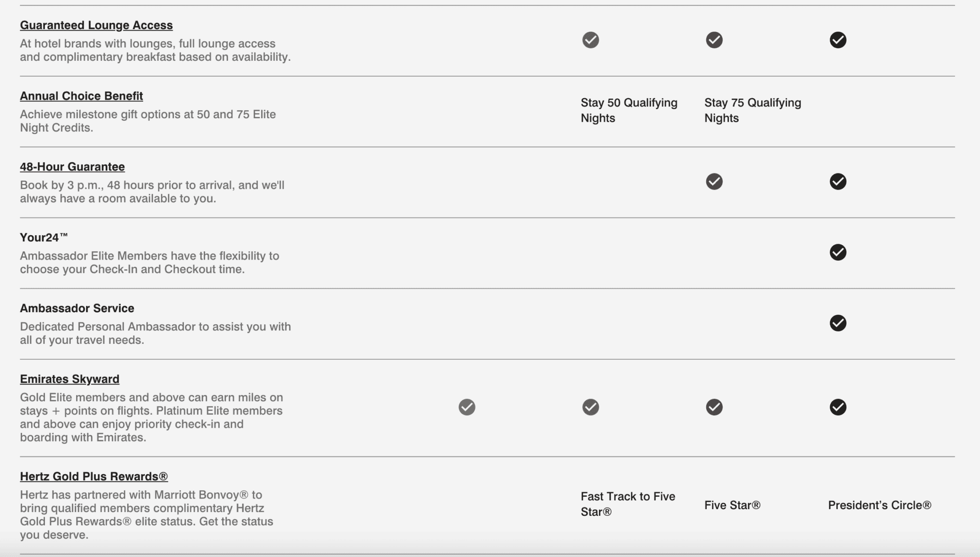Open the Hertz Gold Plus Rewards link
980x557 pixels.
click(94, 476)
